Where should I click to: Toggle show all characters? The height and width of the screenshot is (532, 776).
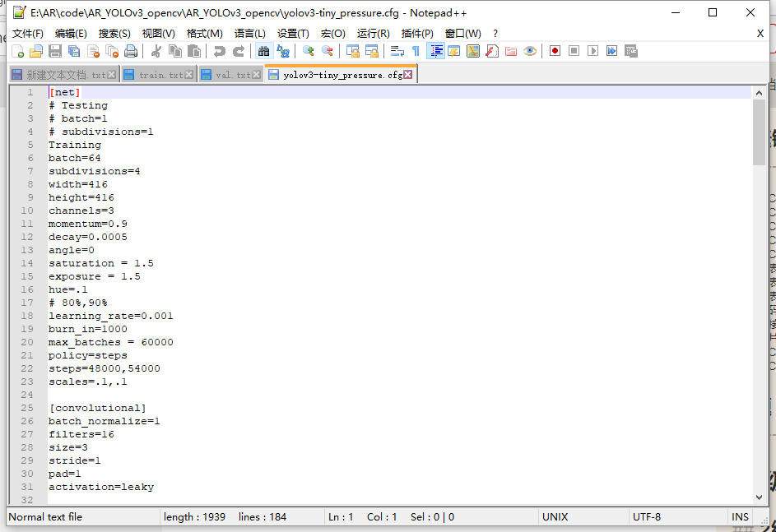coord(416,50)
